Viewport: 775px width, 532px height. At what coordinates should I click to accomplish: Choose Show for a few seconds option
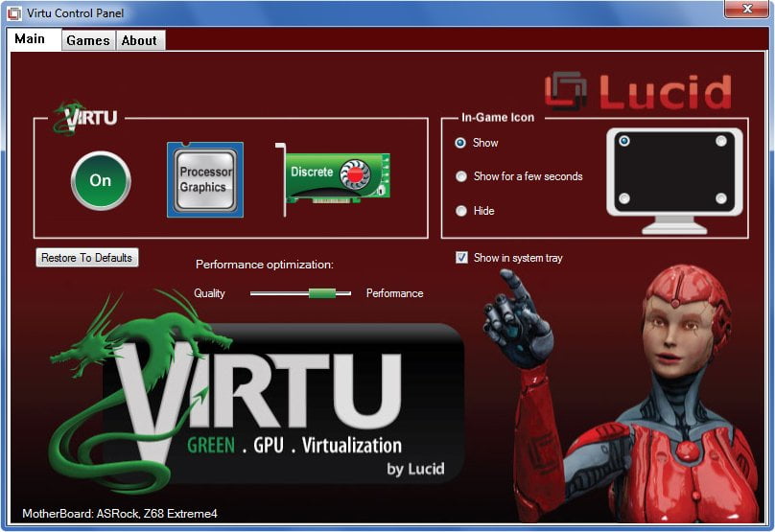click(x=460, y=176)
